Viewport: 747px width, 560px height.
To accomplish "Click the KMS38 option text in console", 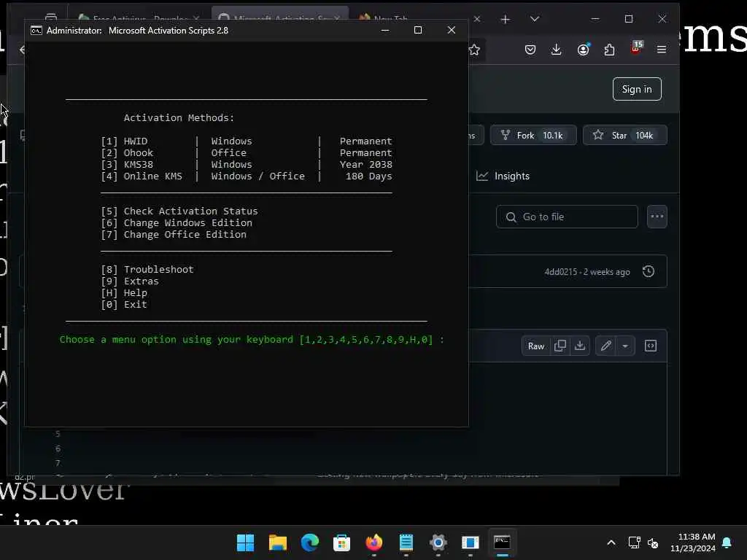I will pyautogui.click(x=138, y=165).
